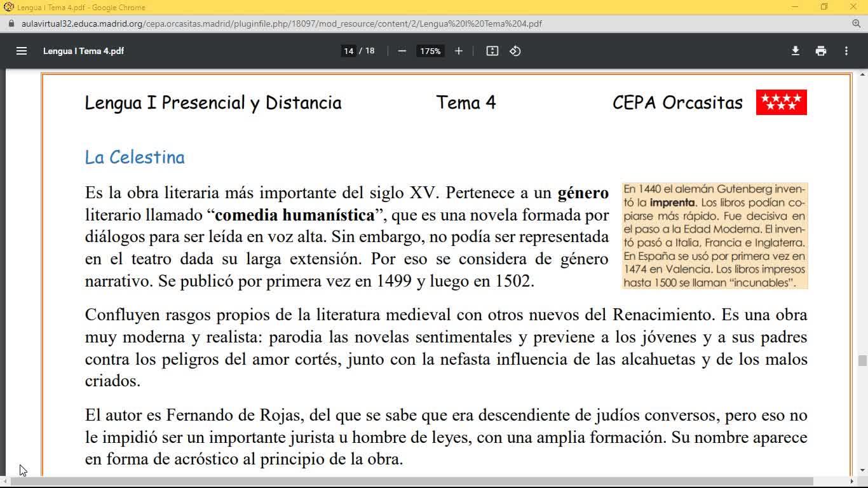The height and width of the screenshot is (488, 868).
Task: Click the 'La Celestina' heading
Action: coord(135,158)
